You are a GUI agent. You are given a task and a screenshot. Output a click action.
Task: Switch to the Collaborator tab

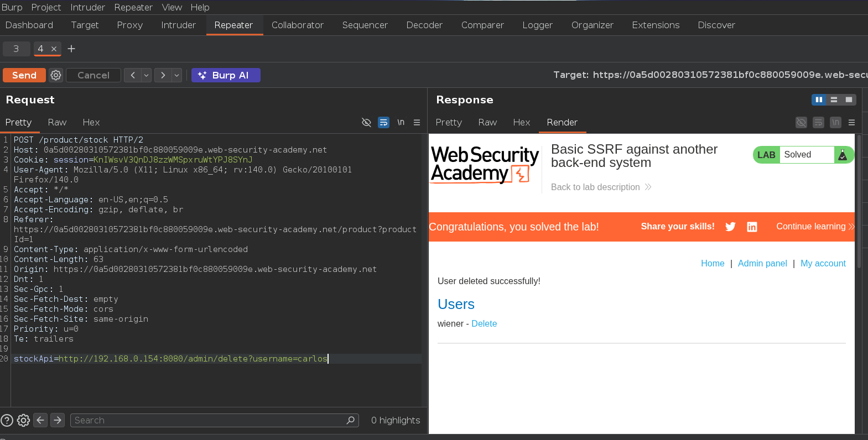(298, 25)
